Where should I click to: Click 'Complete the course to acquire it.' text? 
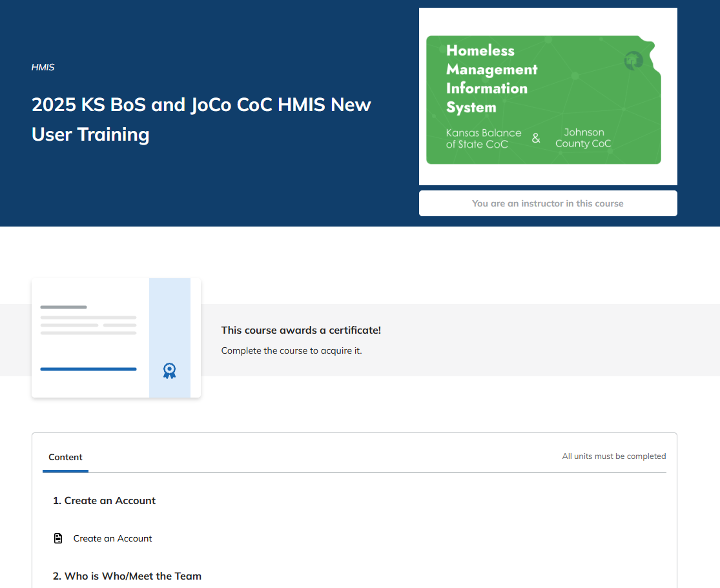coord(291,350)
